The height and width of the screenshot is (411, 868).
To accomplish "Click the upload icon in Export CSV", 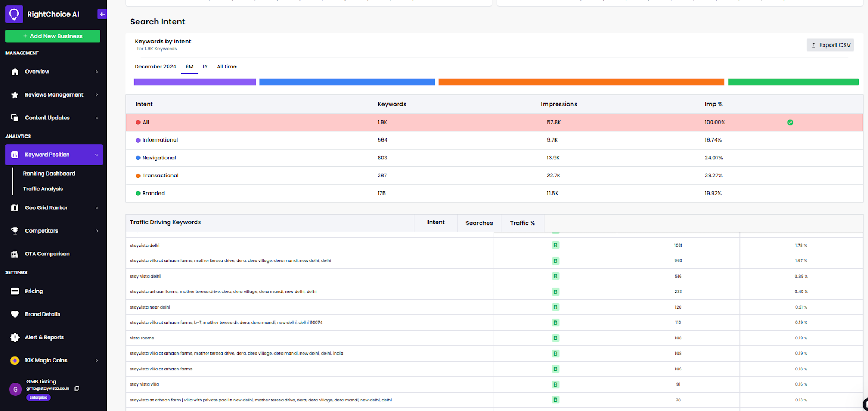I will 814,45.
